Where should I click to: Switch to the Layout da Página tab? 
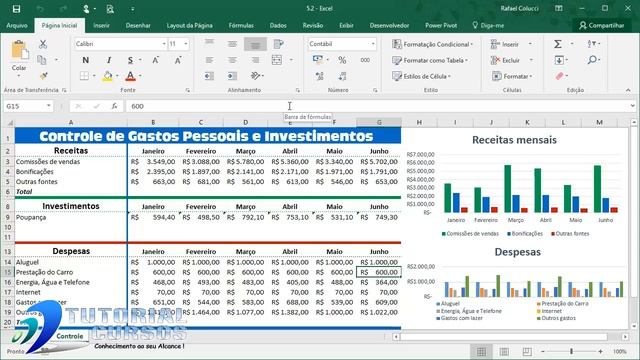(189, 25)
